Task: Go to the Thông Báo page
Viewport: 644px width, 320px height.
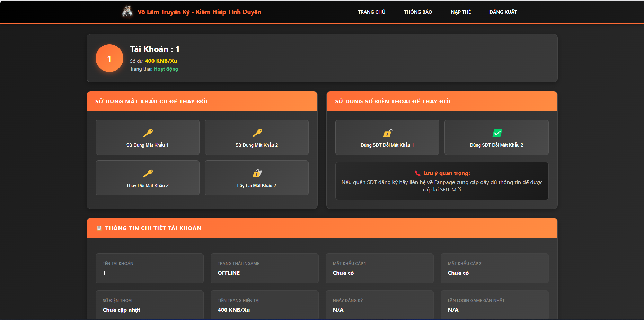Action: (418, 12)
